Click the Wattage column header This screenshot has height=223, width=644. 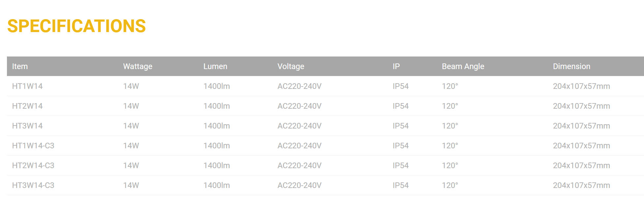click(x=138, y=66)
